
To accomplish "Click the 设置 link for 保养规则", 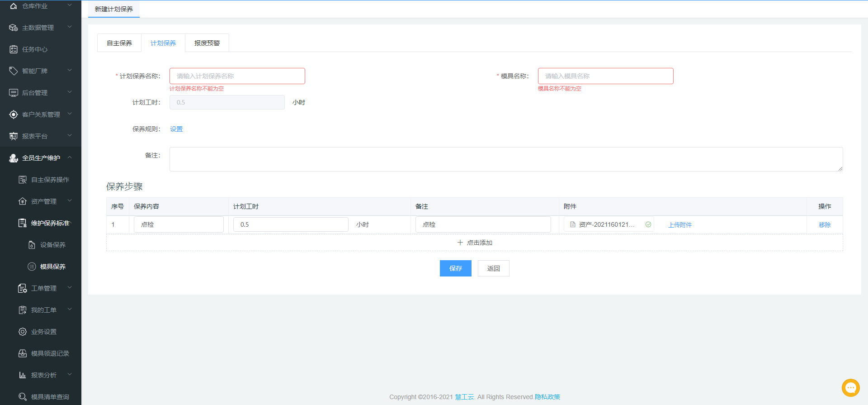I will point(176,129).
